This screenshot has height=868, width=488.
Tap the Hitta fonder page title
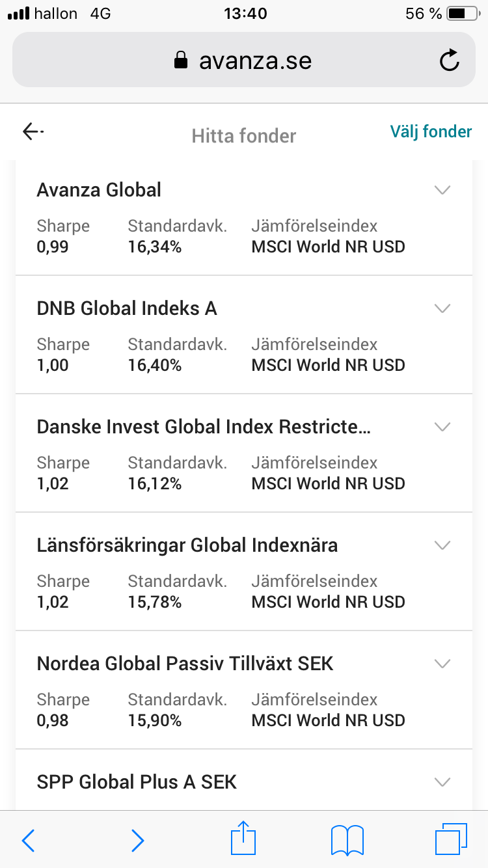244,136
